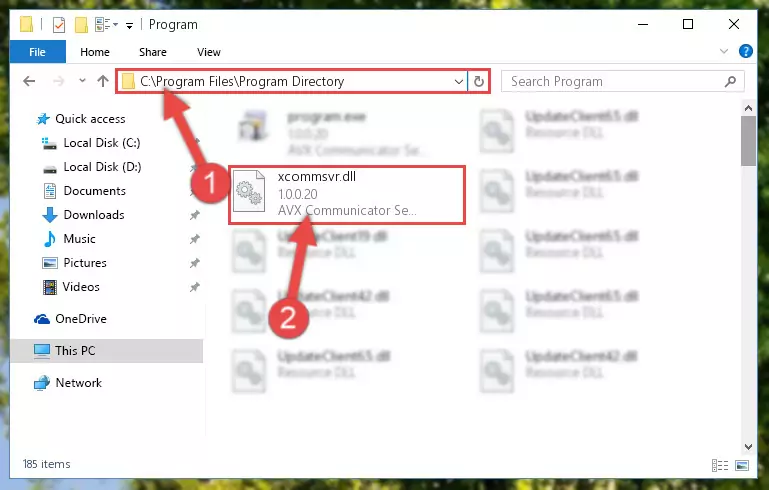Click the scrollbar up arrow
Image resolution: width=769 pixels, height=490 pixels.
point(748,108)
